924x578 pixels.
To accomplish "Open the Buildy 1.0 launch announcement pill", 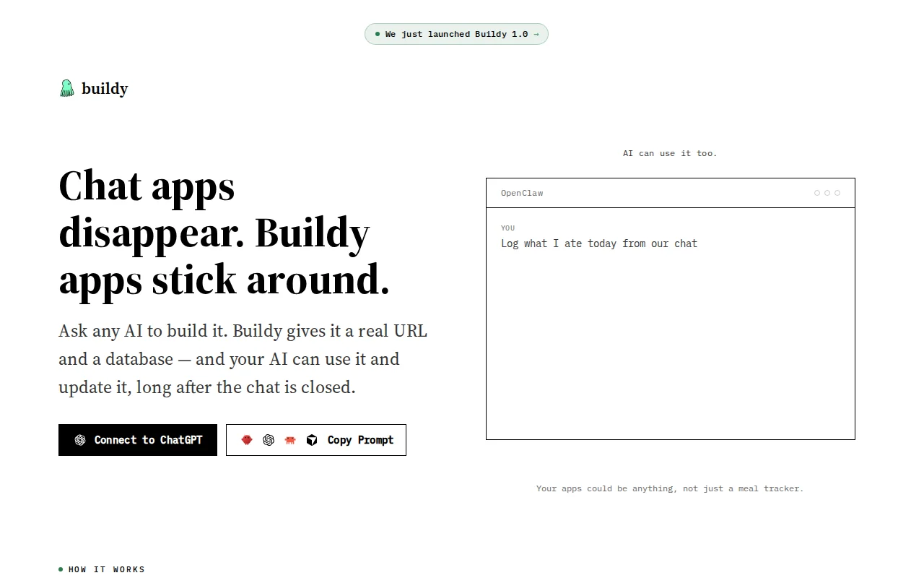I will [x=456, y=34].
